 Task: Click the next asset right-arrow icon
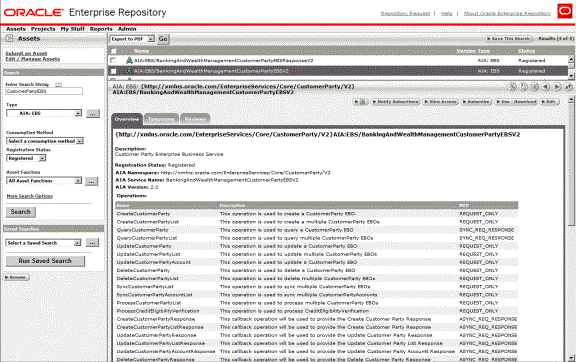pyautogui.click(x=557, y=87)
